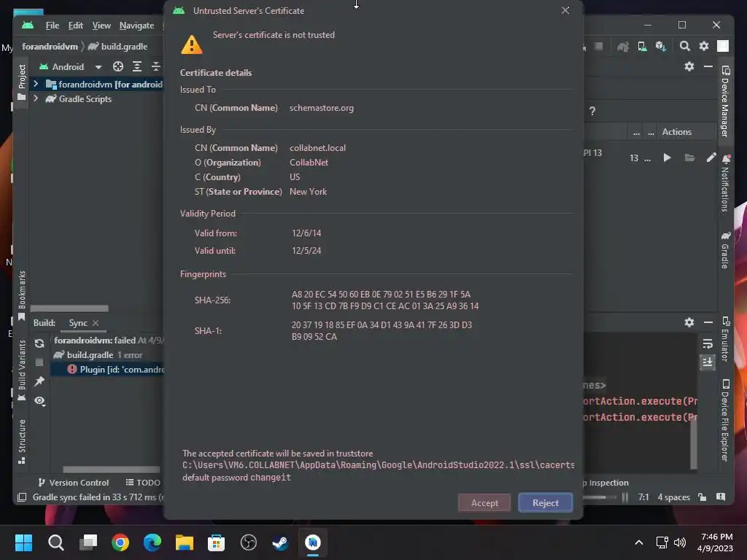This screenshot has height=560, width=747.
Task: Click the 7:1 line column indicator
Action: coord(643,497)
